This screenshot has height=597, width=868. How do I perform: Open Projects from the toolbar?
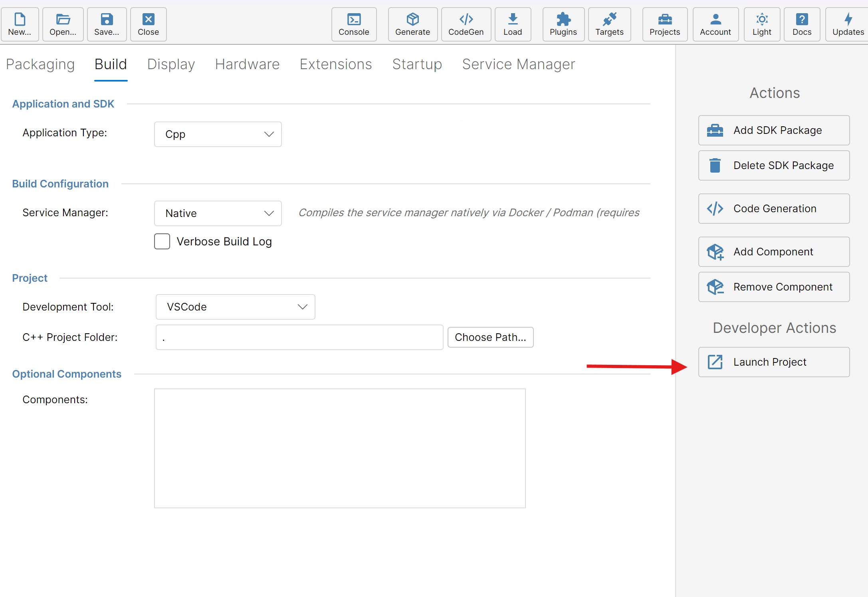[665, 24]
